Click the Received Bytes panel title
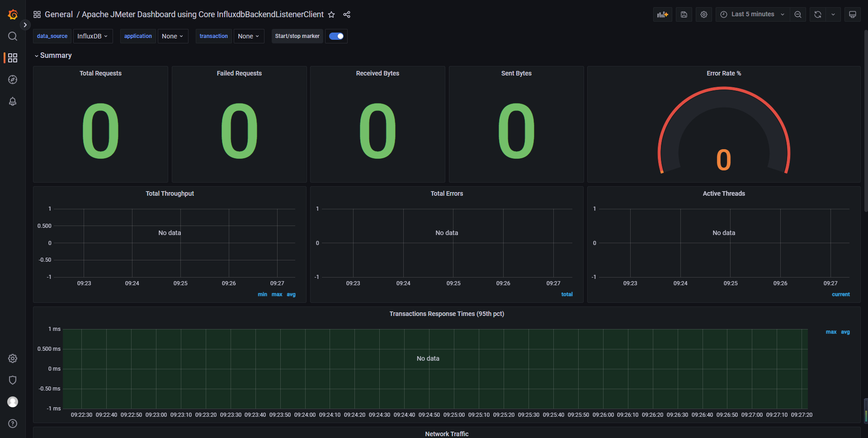Screen dimensions: 868x438 pyautogui.click(x=377, y=73)
